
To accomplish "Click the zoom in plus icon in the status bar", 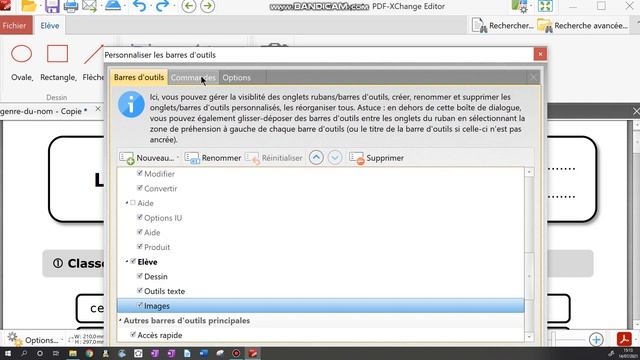I will click(596, 339).
